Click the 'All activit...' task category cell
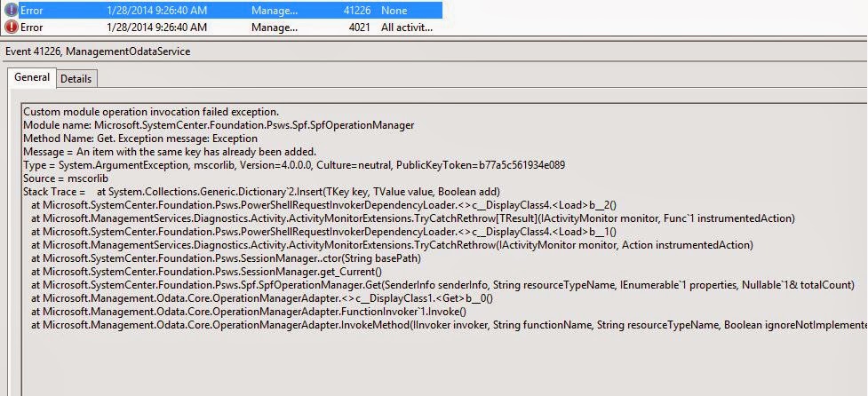 407,28
